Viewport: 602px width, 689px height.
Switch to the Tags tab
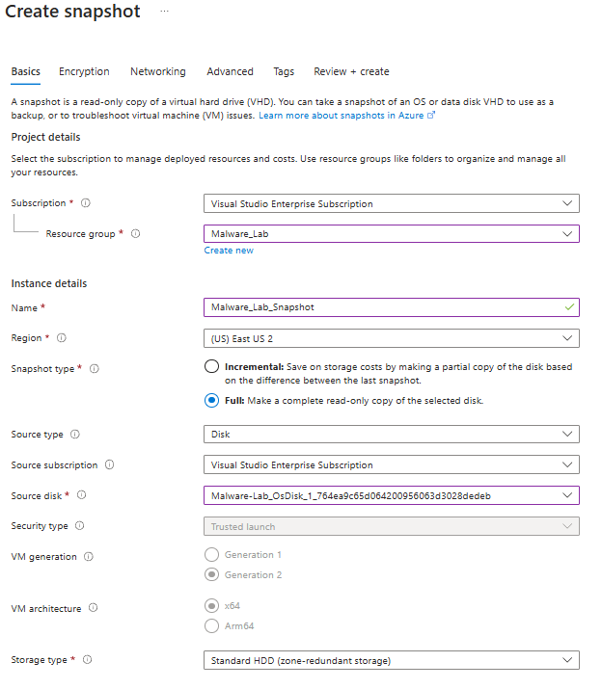click(x=284, y=72)
